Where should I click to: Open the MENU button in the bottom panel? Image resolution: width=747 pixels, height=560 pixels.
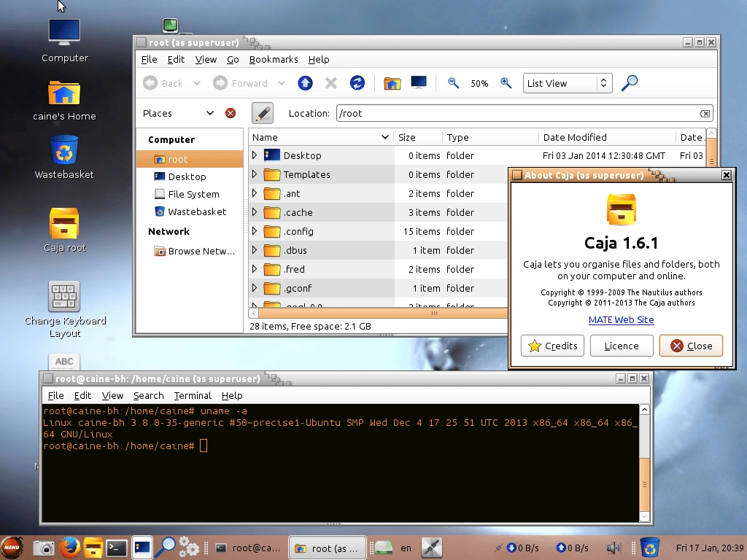tap(12, 548)
